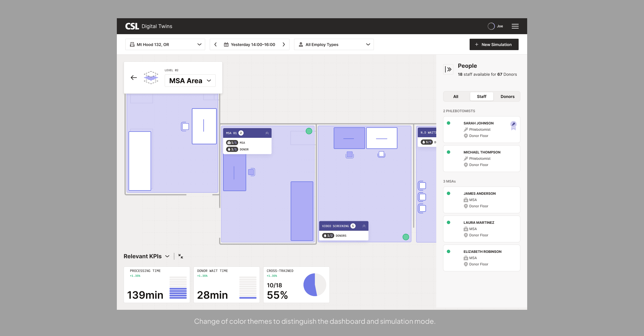Viewport: 644px width, 336px height.
Task: Collapse the Video Screening card chevron
Action: (x=364, y=226)
